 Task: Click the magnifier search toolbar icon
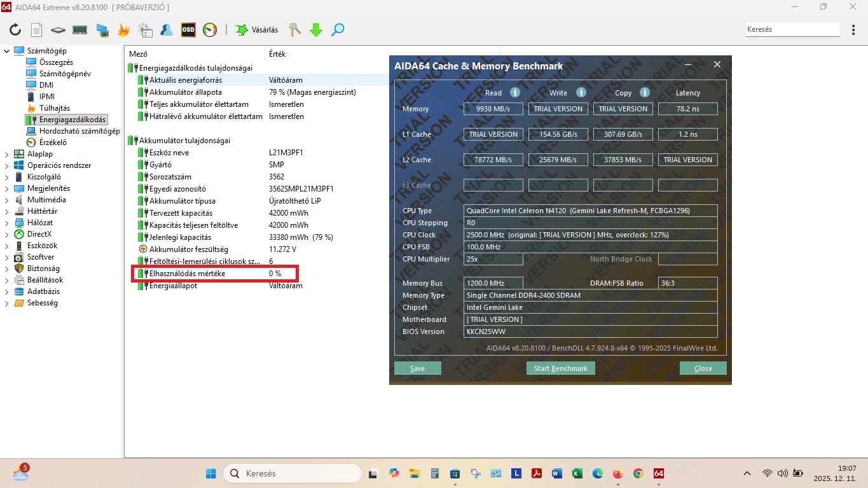pyautogui.click(x=338, y=30)
